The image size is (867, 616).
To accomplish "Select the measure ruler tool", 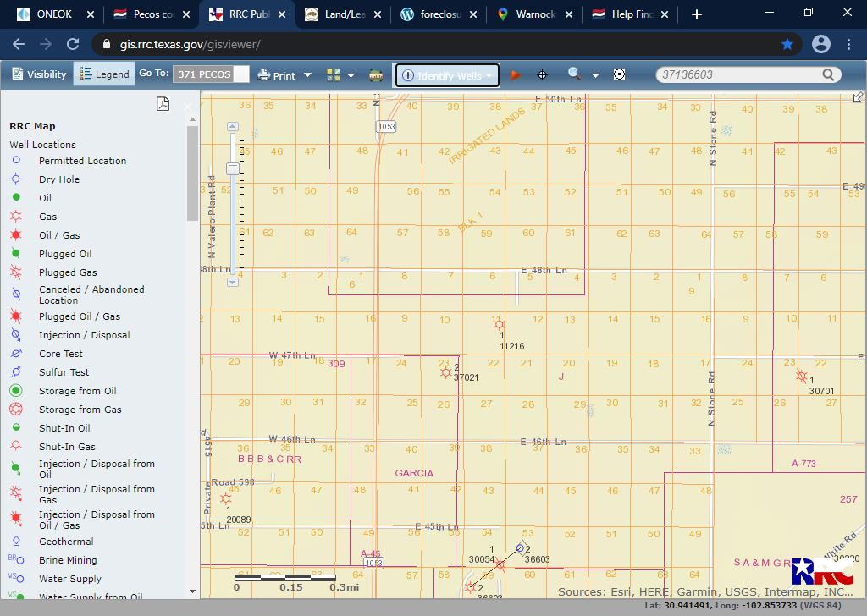I will point(376,75).
